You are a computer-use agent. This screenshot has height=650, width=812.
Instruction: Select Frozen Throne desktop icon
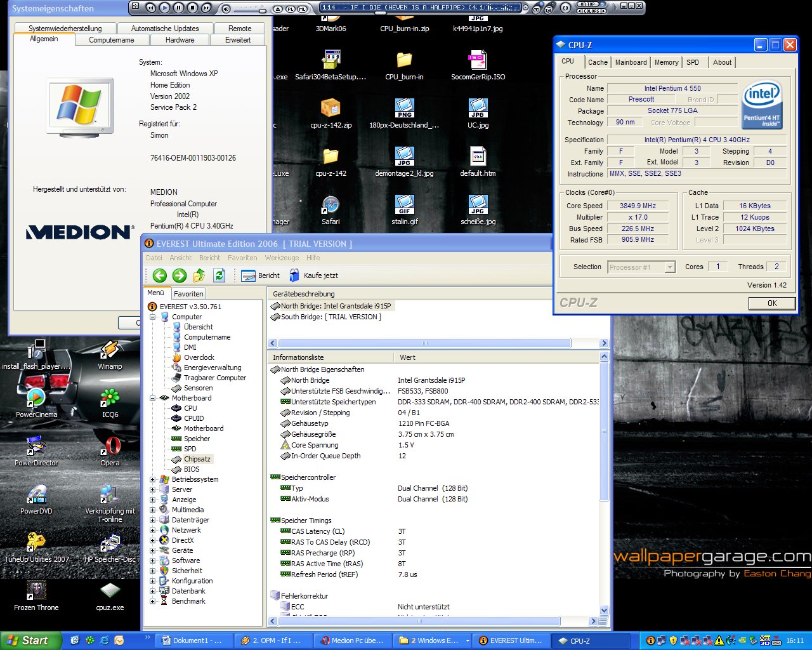pyautogui.click(x=36, y=595)
